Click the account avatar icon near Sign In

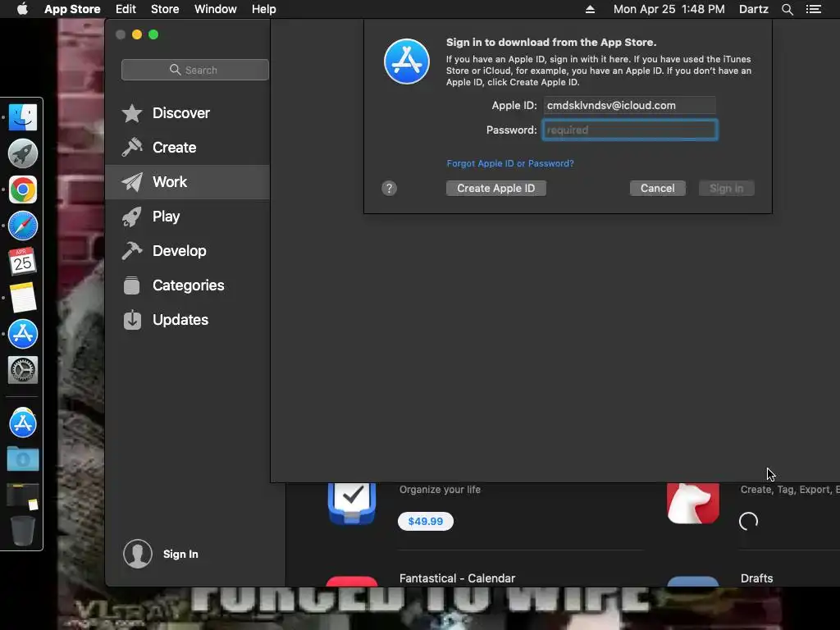(138, 554)
